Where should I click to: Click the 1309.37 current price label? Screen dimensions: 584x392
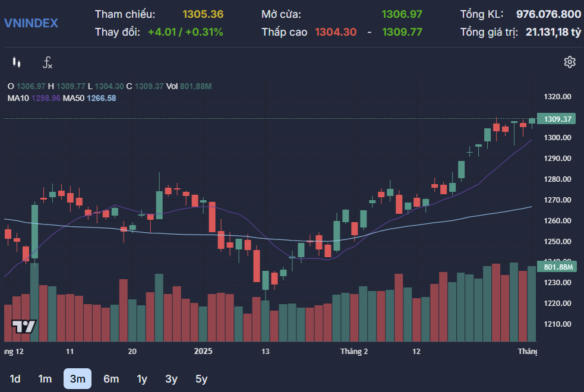pos(557,119)
